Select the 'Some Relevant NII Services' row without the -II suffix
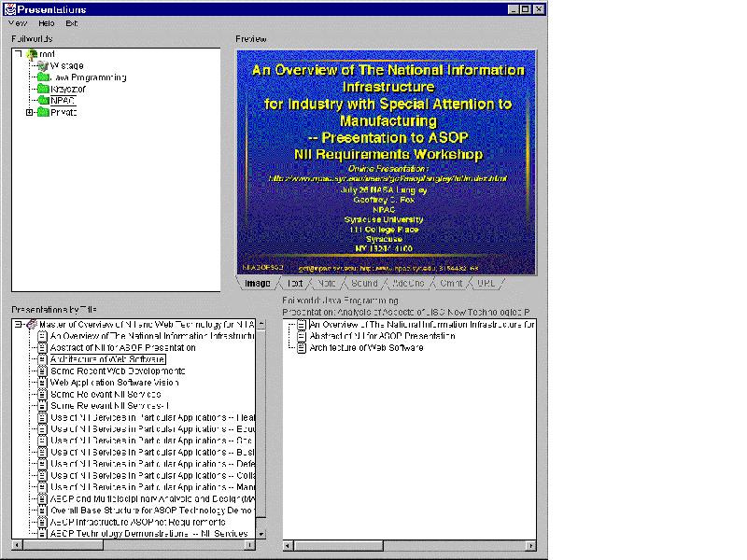This screenshot has width=747, height=560. [106, 394]
